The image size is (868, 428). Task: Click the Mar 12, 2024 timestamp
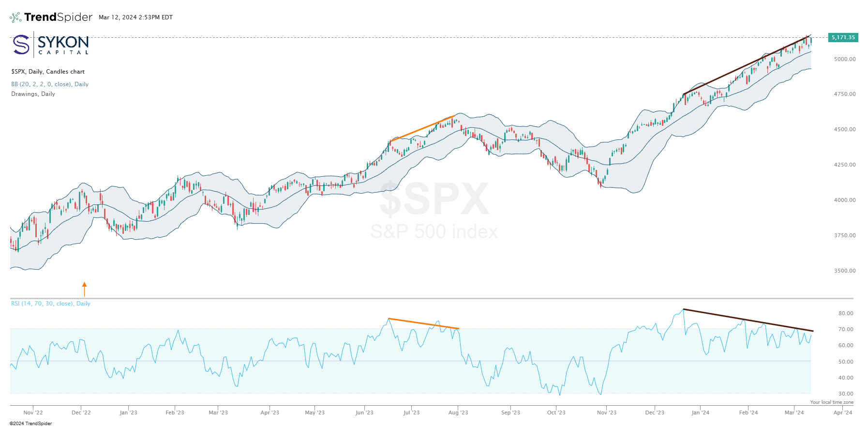pos(135,17)
